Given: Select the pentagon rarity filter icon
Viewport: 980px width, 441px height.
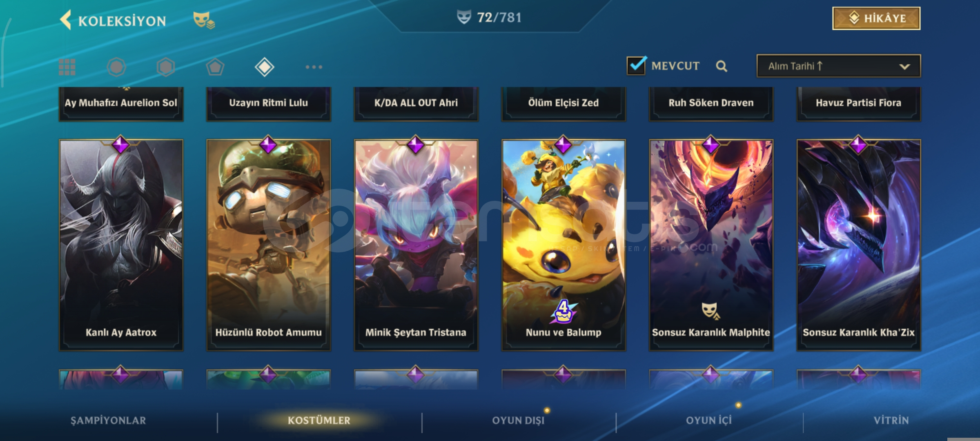Looking at the screenshot, I should [x=215, y=67].
